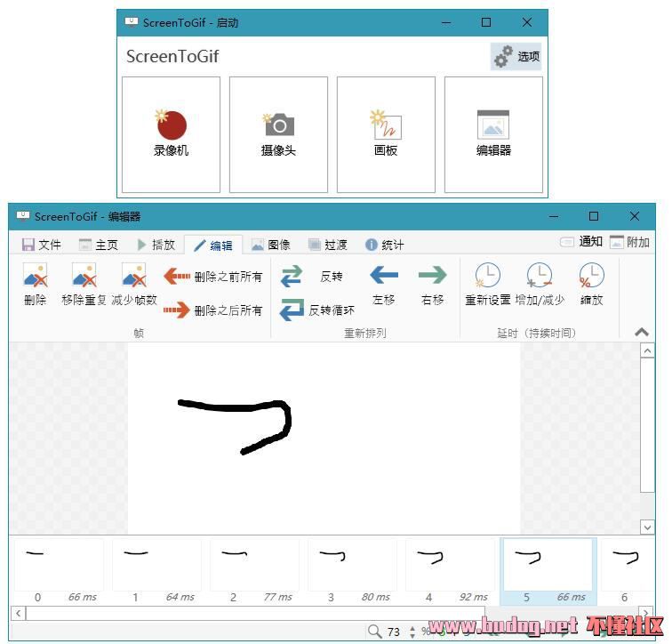The height and width of the screenshot is (644, 672).
Task: Select frame 2 thumbnail (77 ms)
Action: (x=254, y=572)
